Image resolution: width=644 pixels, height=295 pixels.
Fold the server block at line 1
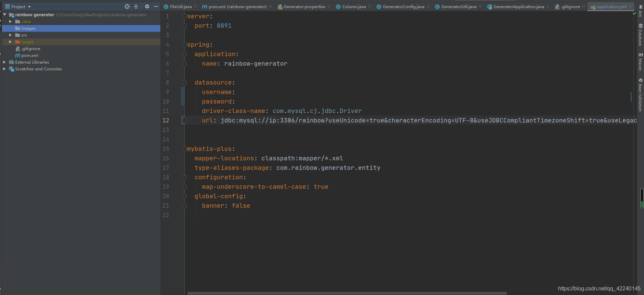pyautogui.click(x=184, y=16)
